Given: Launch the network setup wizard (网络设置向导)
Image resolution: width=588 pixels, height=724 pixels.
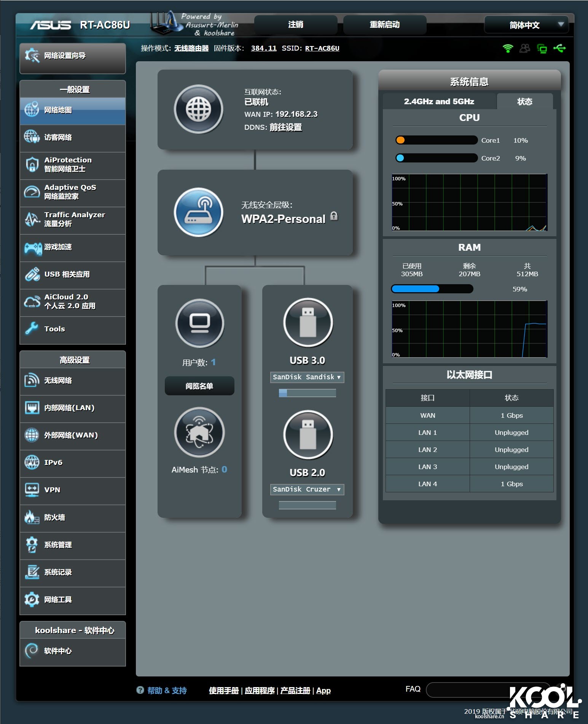Looking at the screenshot, I should [73, 58].
